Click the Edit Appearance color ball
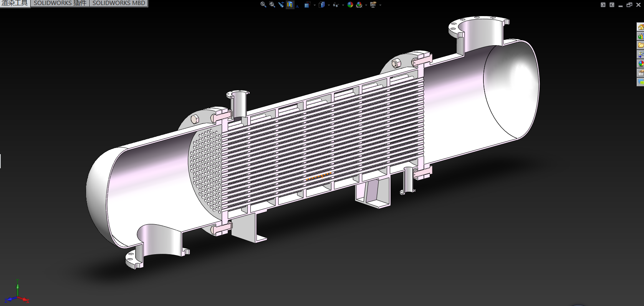 coord(350,5)
